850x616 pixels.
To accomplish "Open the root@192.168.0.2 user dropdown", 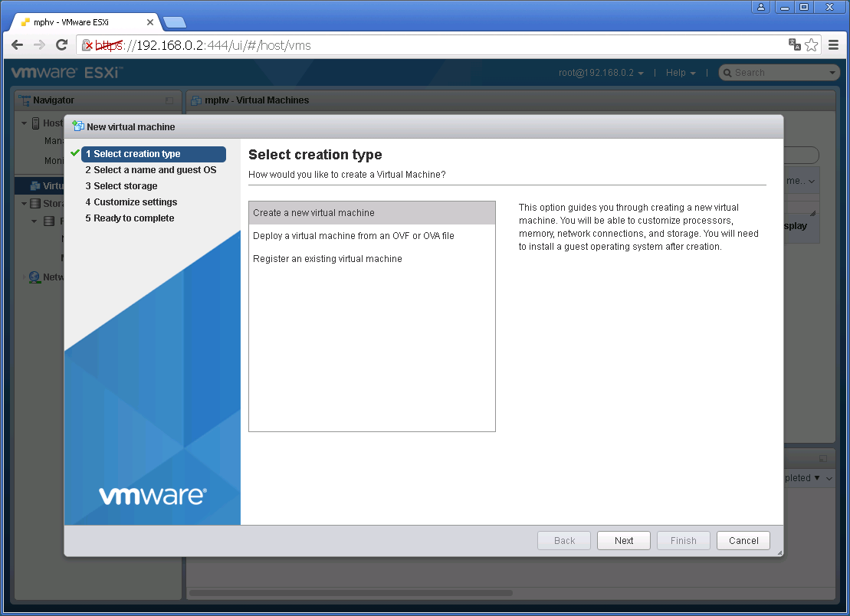I will [601, 73].
